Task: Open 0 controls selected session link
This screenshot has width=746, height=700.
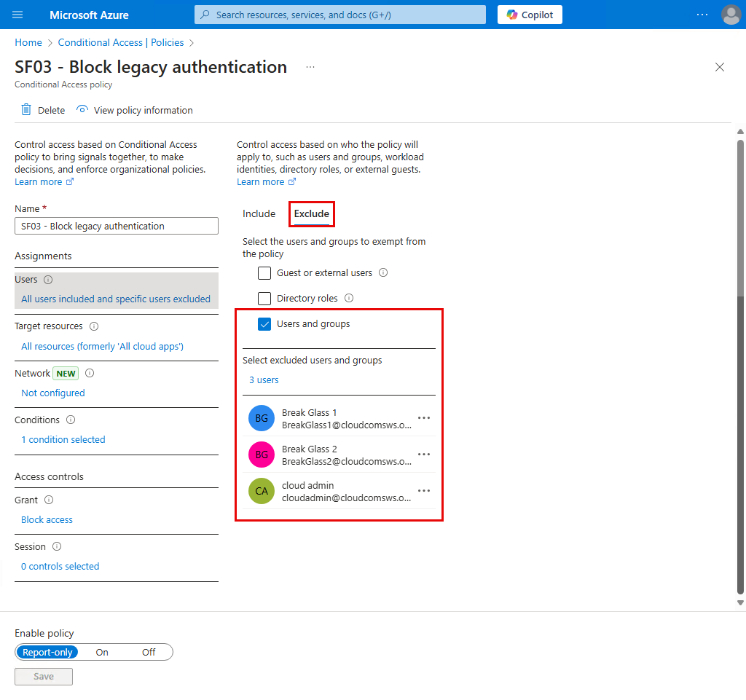Action: tap(60, 567)
